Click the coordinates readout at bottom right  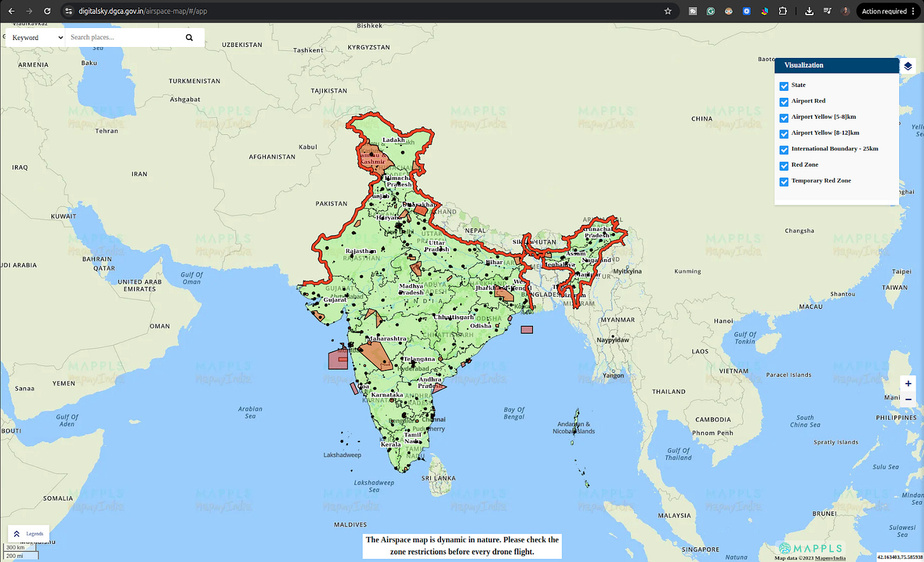(900, 557)
